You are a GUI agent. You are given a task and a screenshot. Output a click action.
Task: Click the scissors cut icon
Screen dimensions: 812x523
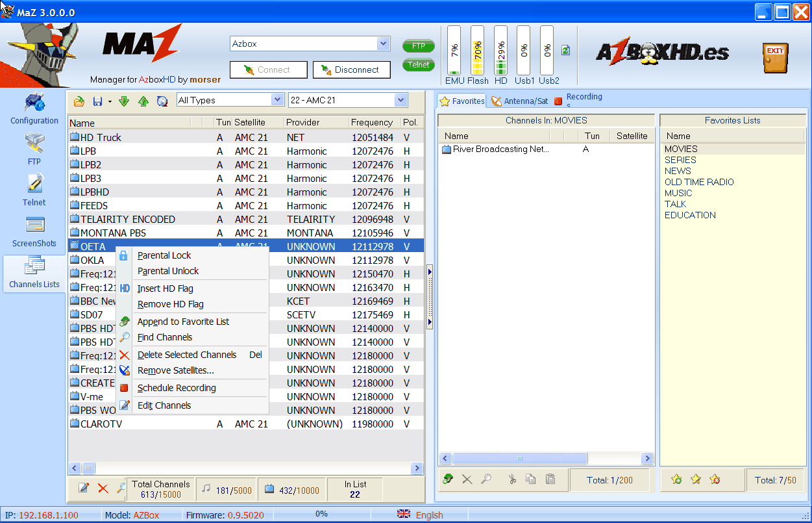512,479
